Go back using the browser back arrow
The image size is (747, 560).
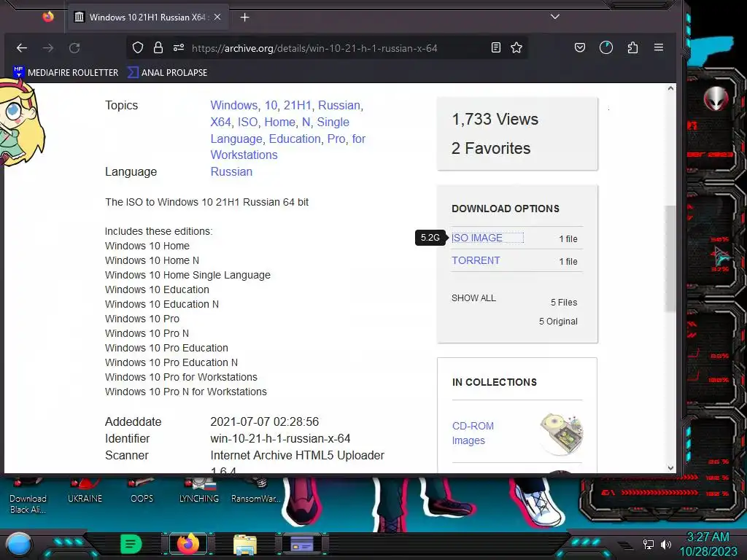click(x=21, y=48)
